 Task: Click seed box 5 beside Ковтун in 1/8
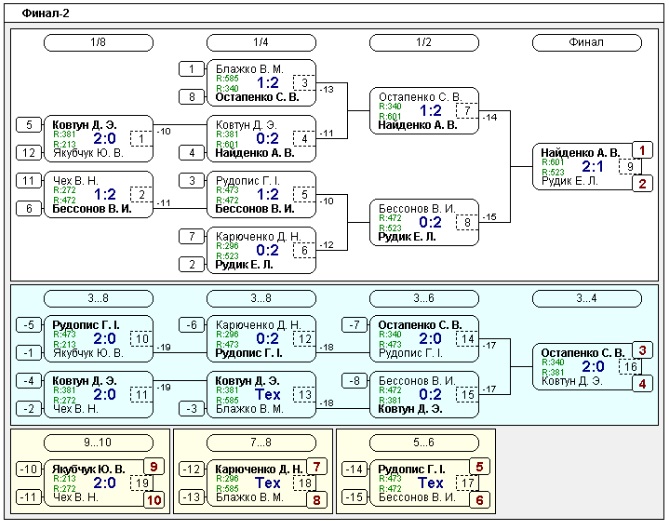(x=29, y=125)
